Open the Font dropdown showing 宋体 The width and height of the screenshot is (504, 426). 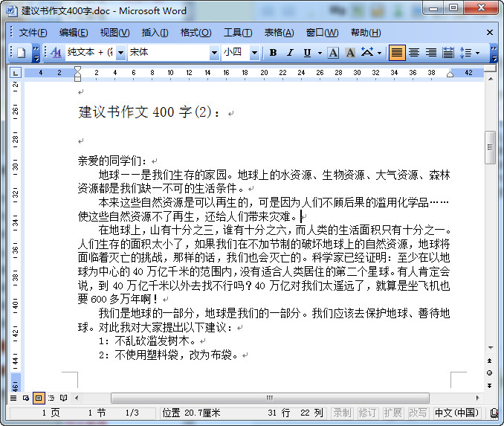click(x=214, y=53)
